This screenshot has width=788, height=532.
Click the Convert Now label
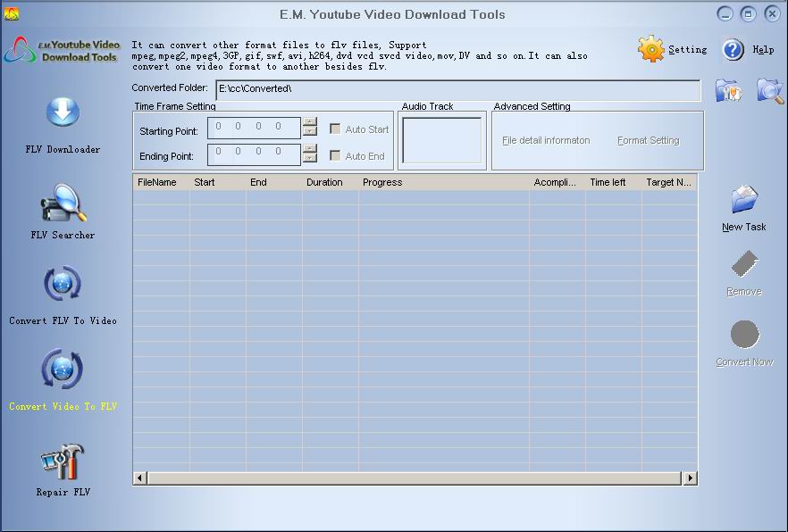pos(744,362)
